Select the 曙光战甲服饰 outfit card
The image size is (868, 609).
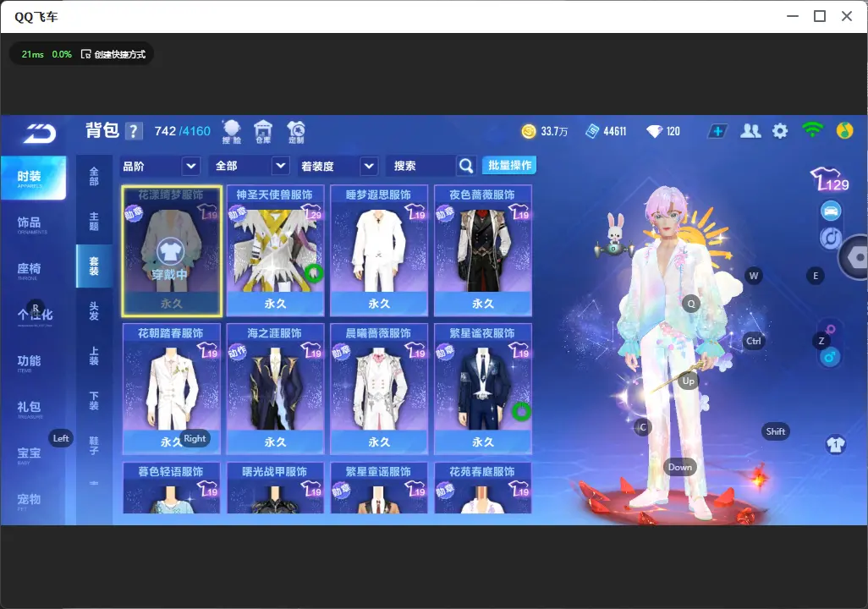coord(275,488)
